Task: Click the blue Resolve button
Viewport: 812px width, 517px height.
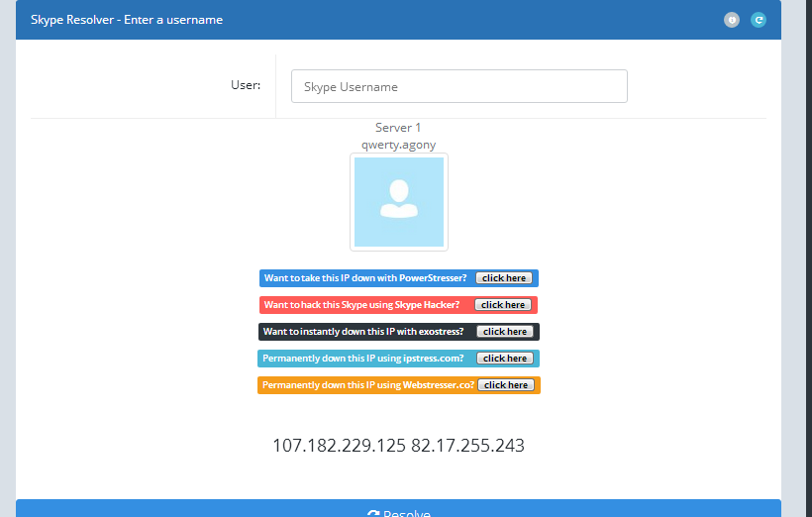Action: (x=398, y=508)
